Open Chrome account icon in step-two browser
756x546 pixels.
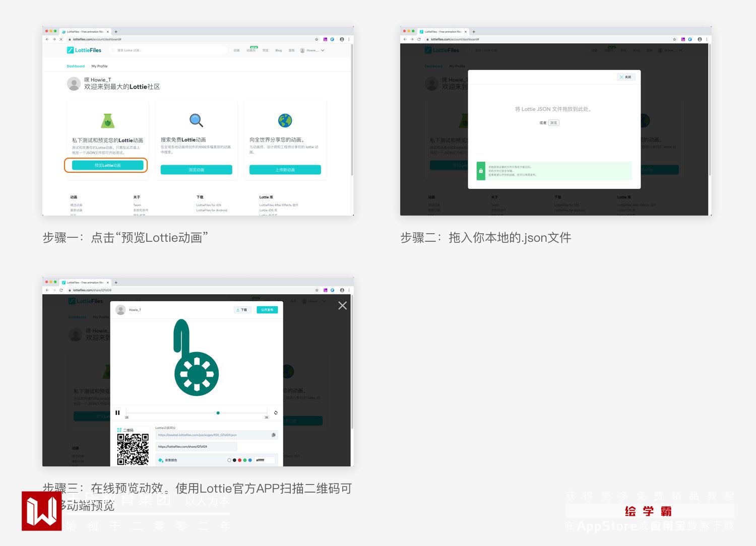click(700, 39)
